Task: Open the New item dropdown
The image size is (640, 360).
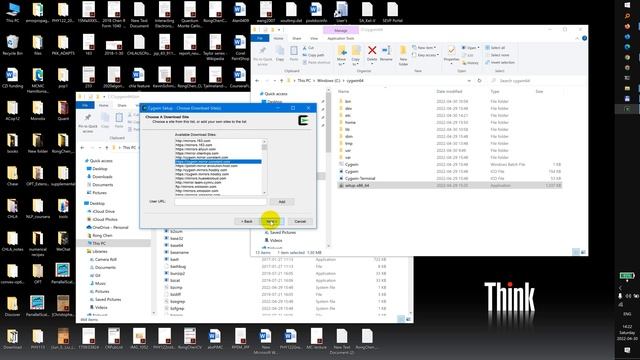Action: 424,48
